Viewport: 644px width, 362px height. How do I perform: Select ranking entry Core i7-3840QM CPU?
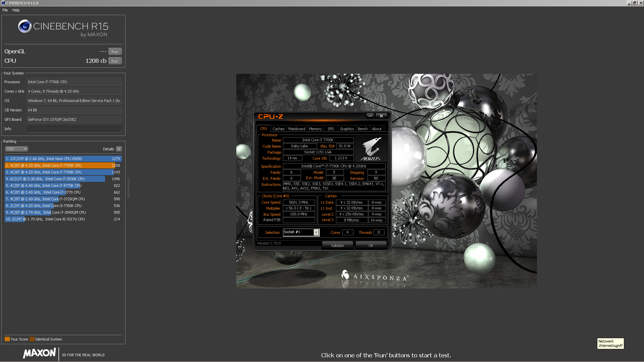pyautogui.click(x=63, y=212)
